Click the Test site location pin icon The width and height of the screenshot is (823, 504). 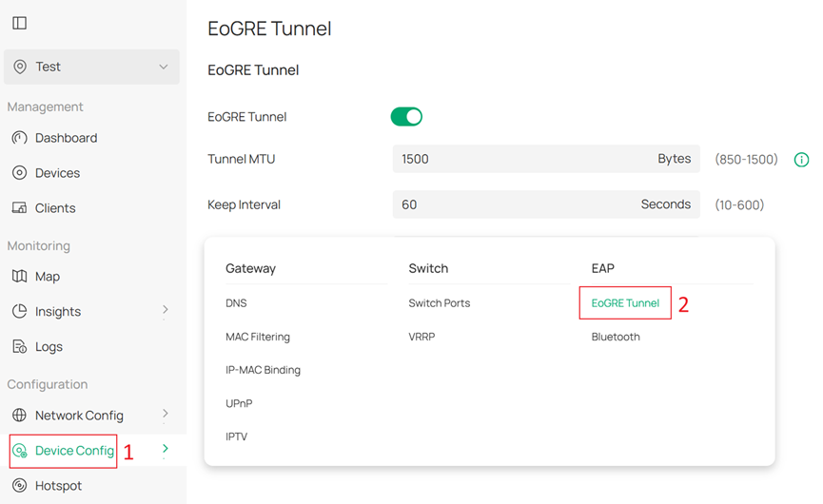(20, 67)
